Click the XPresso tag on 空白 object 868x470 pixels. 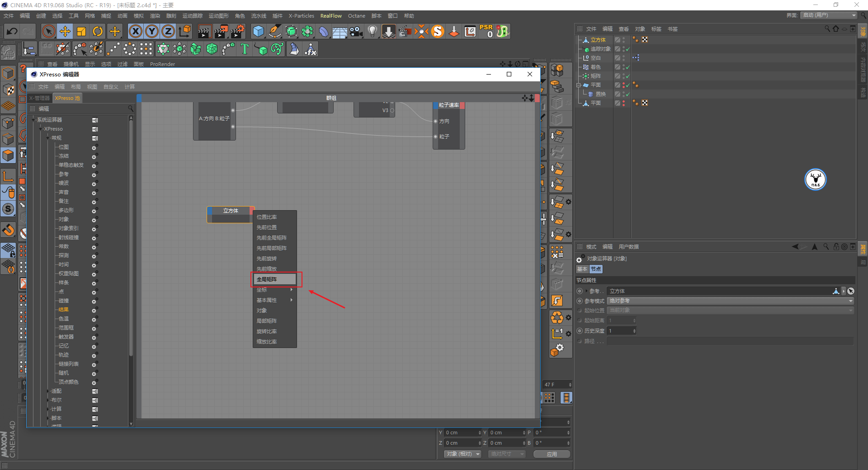(636, 58)
